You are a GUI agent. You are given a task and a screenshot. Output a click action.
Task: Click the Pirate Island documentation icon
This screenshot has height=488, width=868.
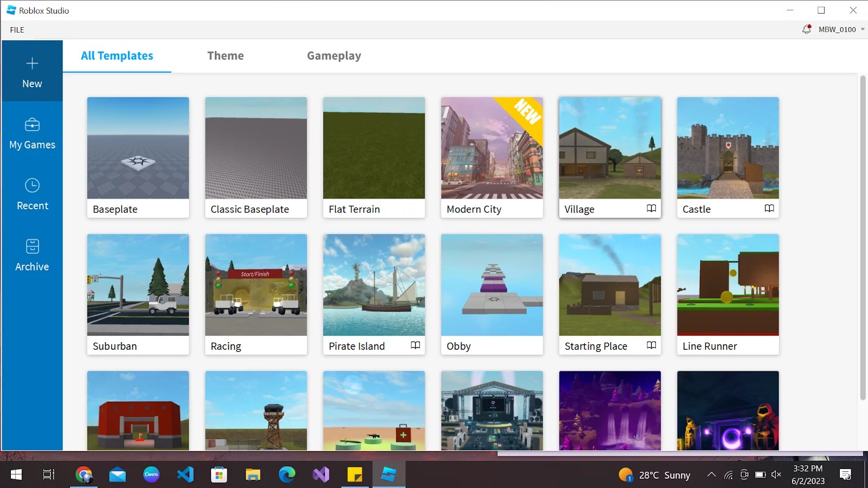click(x=415, y=345)
